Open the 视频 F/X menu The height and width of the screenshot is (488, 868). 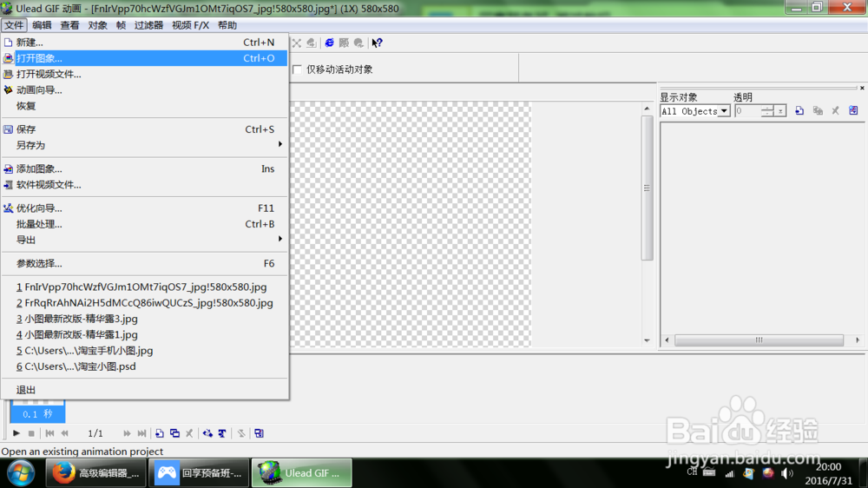190,25
